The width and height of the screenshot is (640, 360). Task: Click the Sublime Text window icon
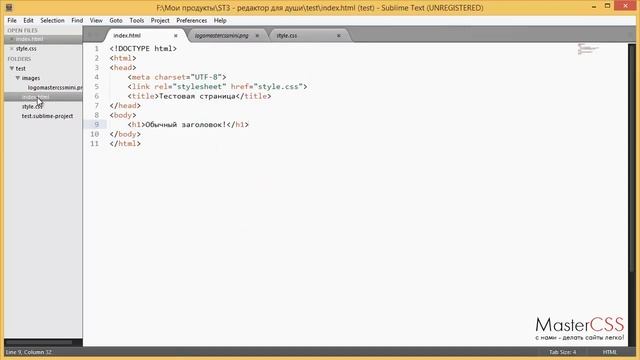pyautogui.click(x=9, y=7)
